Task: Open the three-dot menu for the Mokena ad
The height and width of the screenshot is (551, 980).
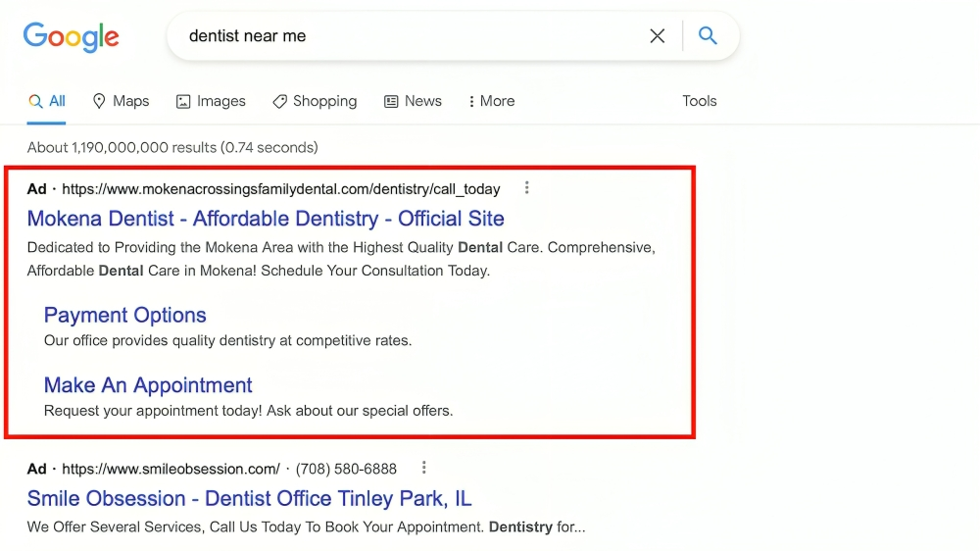Action: [527, 188]
